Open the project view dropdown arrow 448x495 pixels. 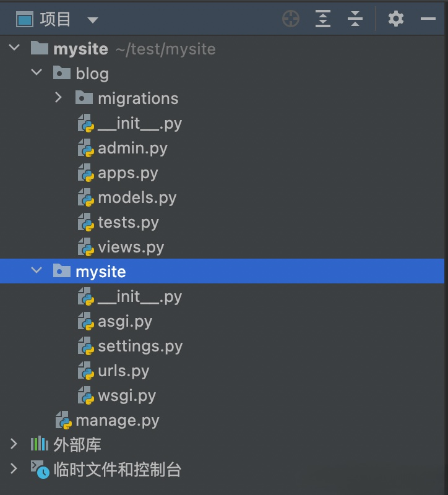(x=92, y=20)
